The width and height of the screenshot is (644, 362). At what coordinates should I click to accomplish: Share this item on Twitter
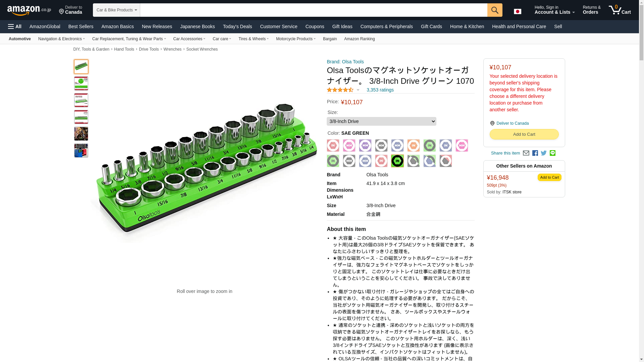point(544,153)
